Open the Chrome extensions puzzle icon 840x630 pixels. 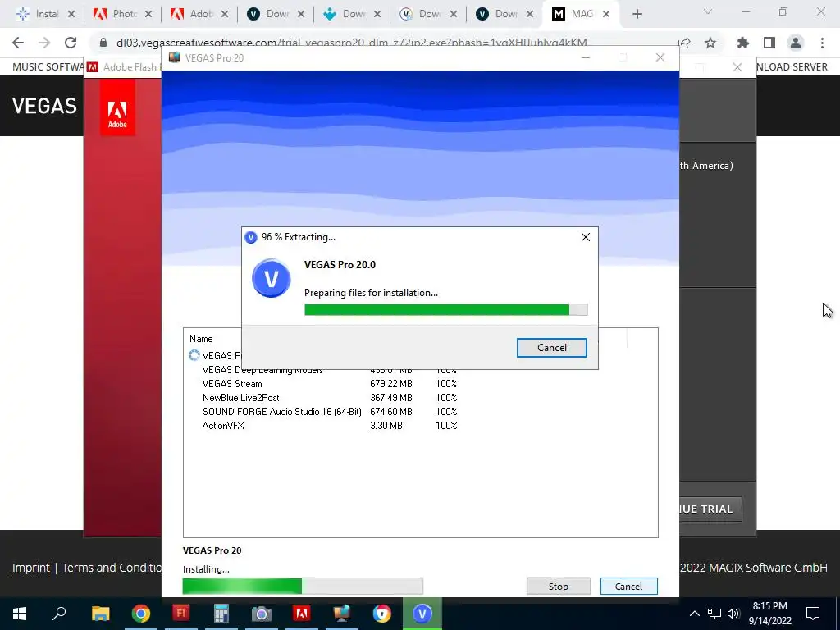pyautogui.click(x=742, y=43)
